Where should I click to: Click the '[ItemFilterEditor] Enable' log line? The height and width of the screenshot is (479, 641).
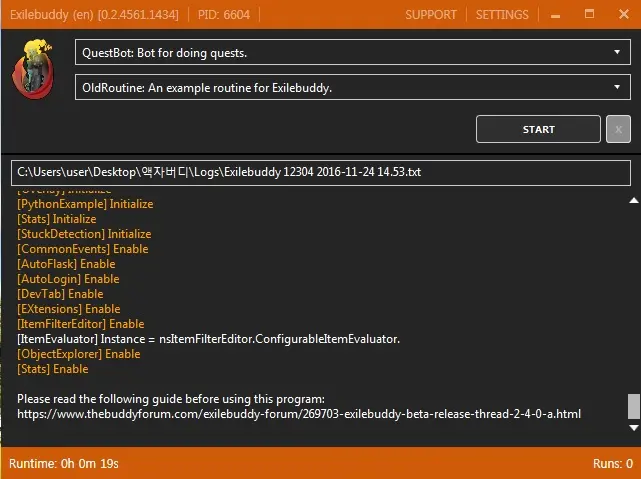point(81,324)
